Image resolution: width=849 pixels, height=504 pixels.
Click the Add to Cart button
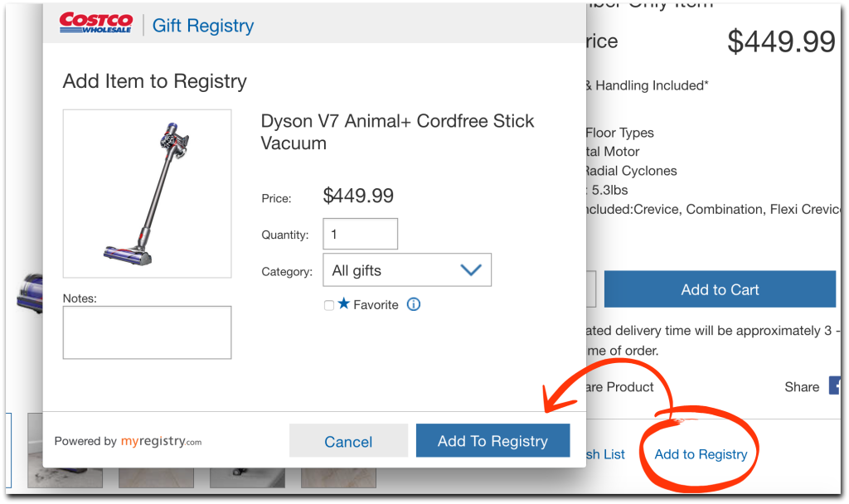point(720,289)
